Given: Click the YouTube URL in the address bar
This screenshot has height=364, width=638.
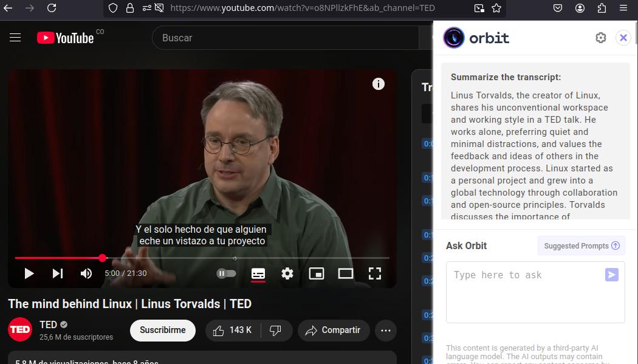Looking at the screenshot, I should (303, 8).
